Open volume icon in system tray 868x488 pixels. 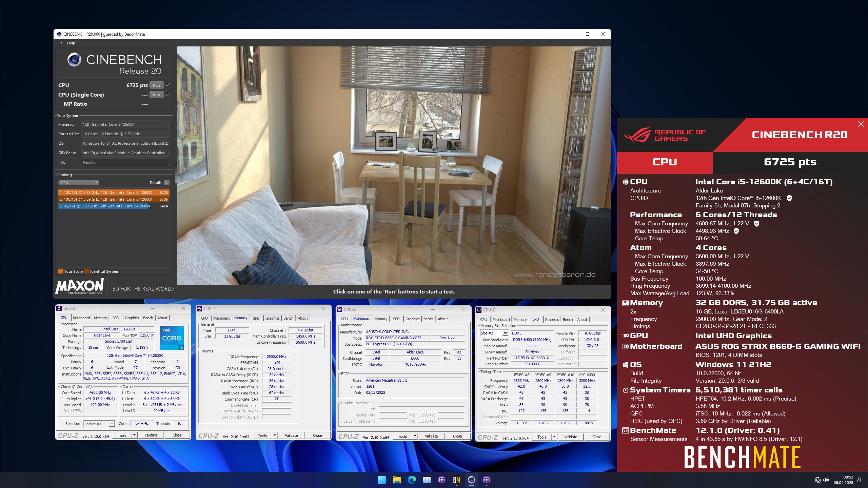click(826, 480)
